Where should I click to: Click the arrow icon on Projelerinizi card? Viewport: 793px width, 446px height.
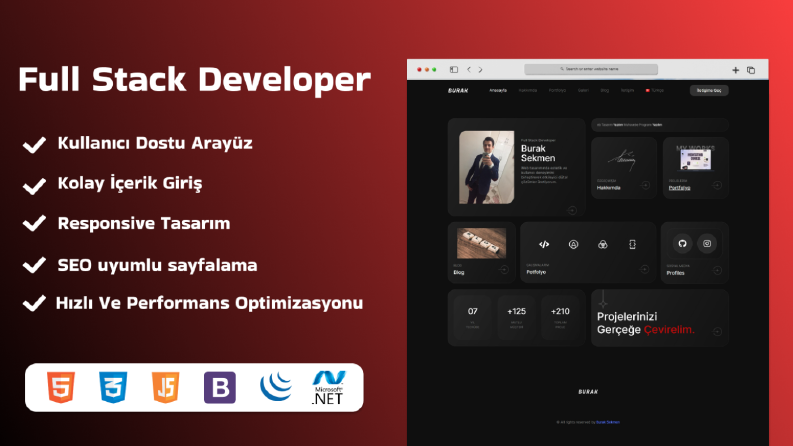coord(717,332)
